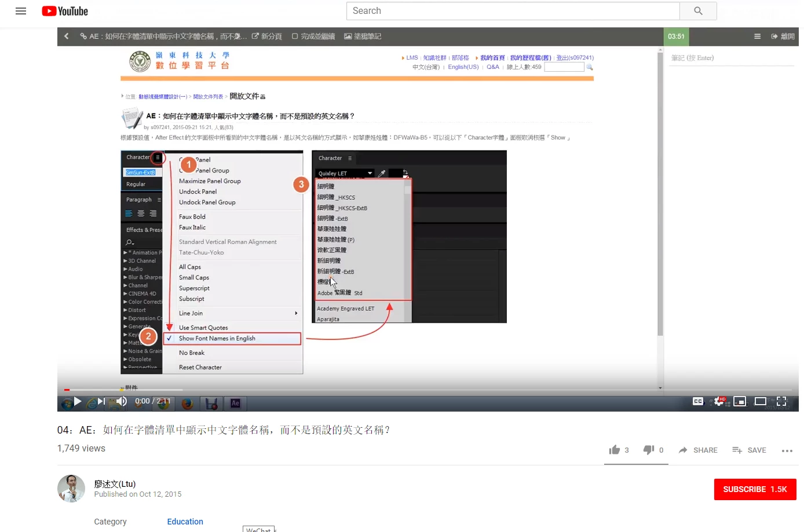The image size is (804, 532).
Task: Toggle theater mode
Action: [761, 401]
